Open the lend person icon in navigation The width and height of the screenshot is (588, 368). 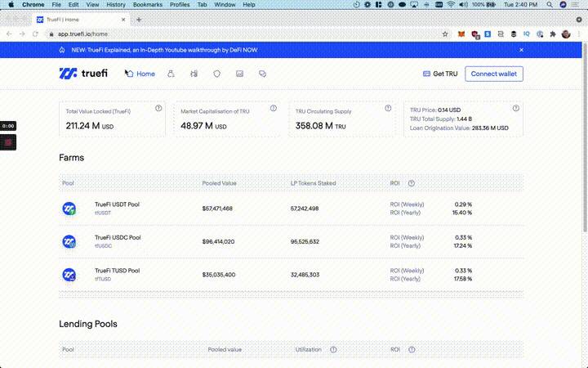(x=171, y=74)
